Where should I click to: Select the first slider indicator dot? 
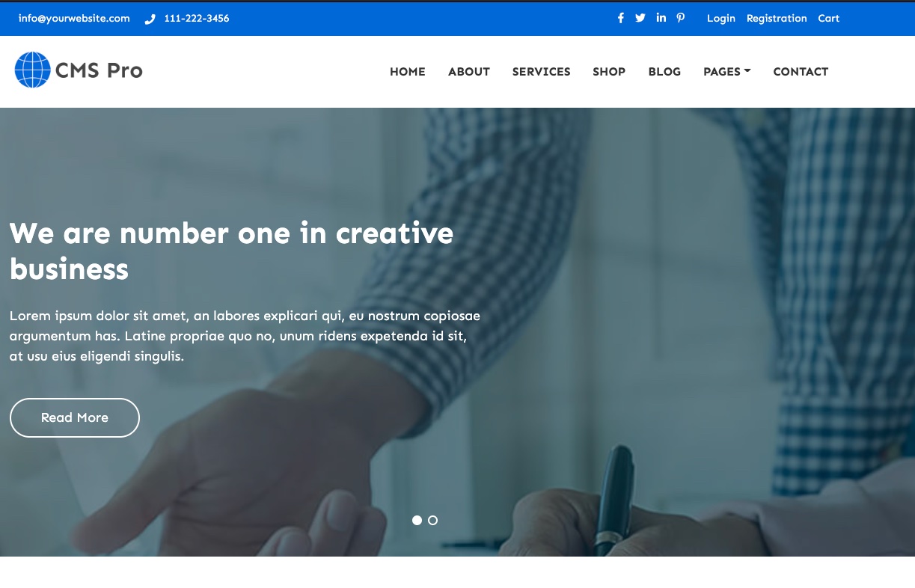click(x=417, y=520)
